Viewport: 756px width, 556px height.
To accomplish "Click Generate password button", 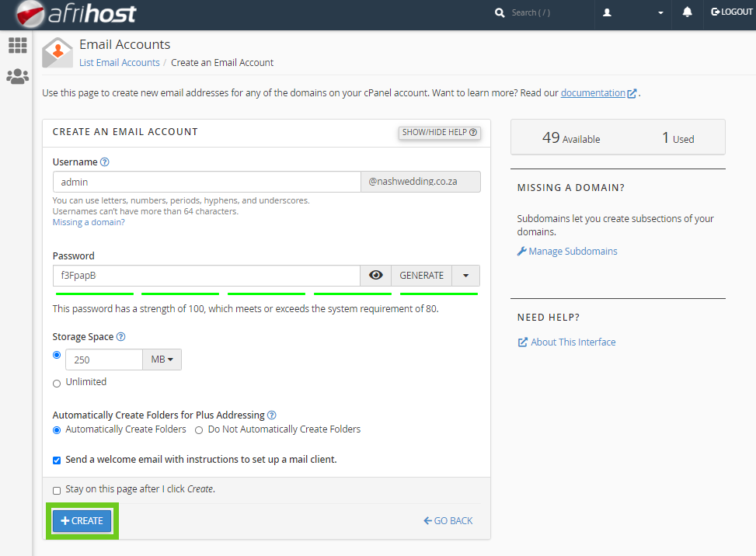I will pyautogui.click(x=421, y=276).
